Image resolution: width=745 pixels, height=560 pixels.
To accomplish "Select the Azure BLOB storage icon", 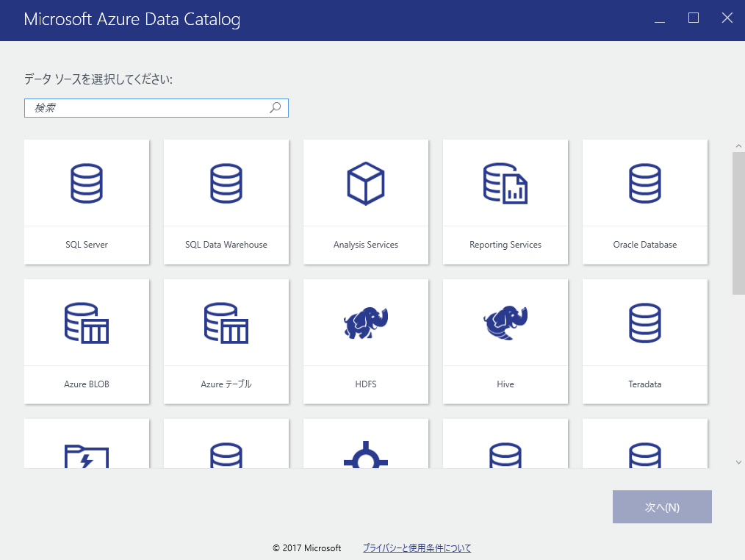I will point(87,323).
